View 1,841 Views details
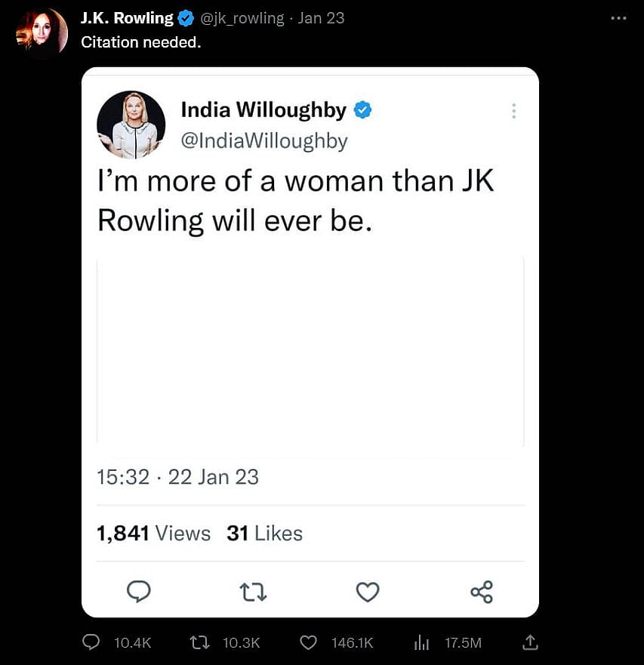The height and width of the screenshot is (665, 644). (x=153, y=533)
